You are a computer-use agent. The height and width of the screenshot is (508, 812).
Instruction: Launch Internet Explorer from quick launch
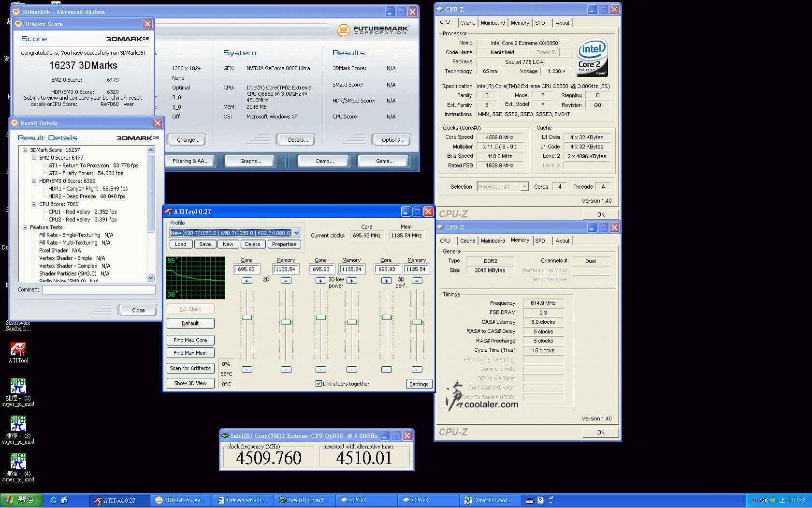pos(54,500)
